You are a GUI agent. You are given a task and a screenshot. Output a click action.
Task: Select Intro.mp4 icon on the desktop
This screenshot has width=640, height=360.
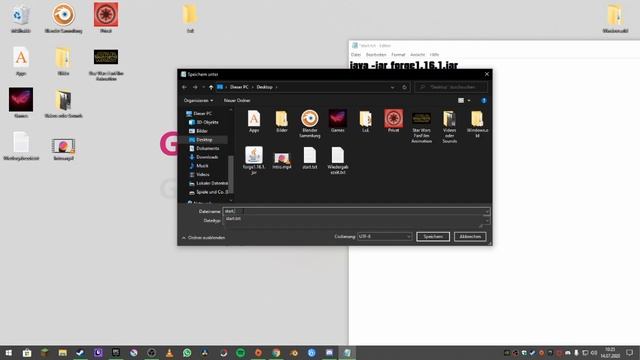point(63,149)
